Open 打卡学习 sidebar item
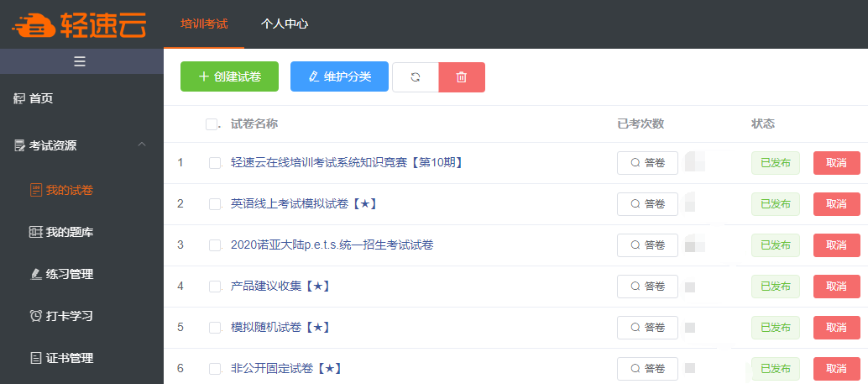Viewport: 868px width, 384px height. pyautogui.click(x=61, y=316)
